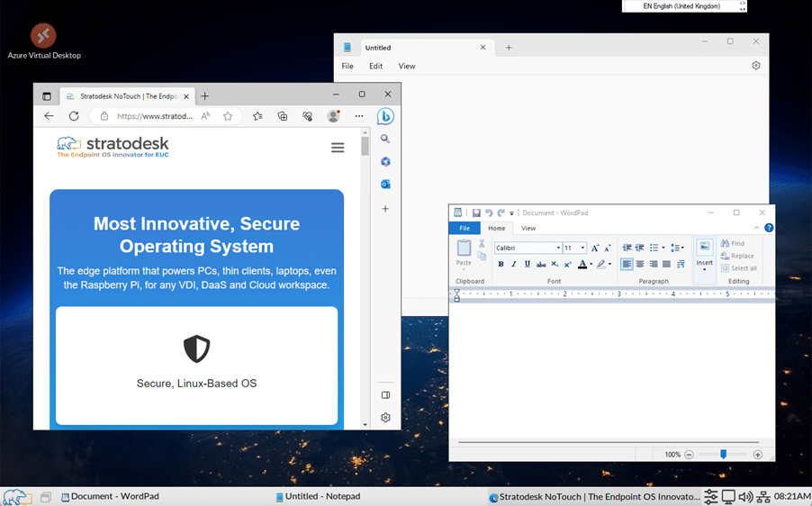Click Find in WordPad Editing group
The width and height of the screenshot is (812, 506).
tap(732, 243)
